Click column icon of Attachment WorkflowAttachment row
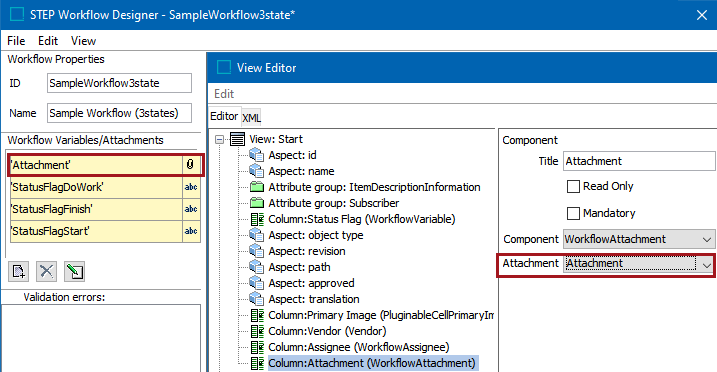This screenshot has height=372, width=717. (x=257, y=363)
